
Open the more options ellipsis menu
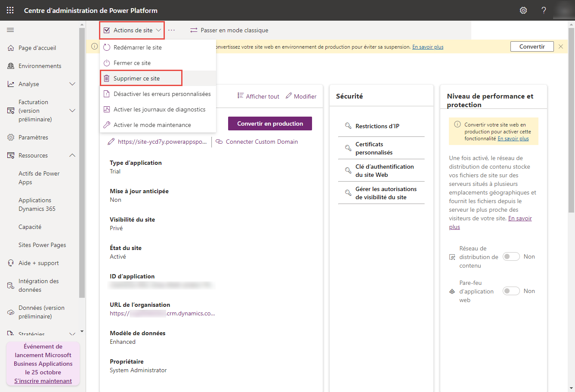pyautogui.click(x=172, y=30)
